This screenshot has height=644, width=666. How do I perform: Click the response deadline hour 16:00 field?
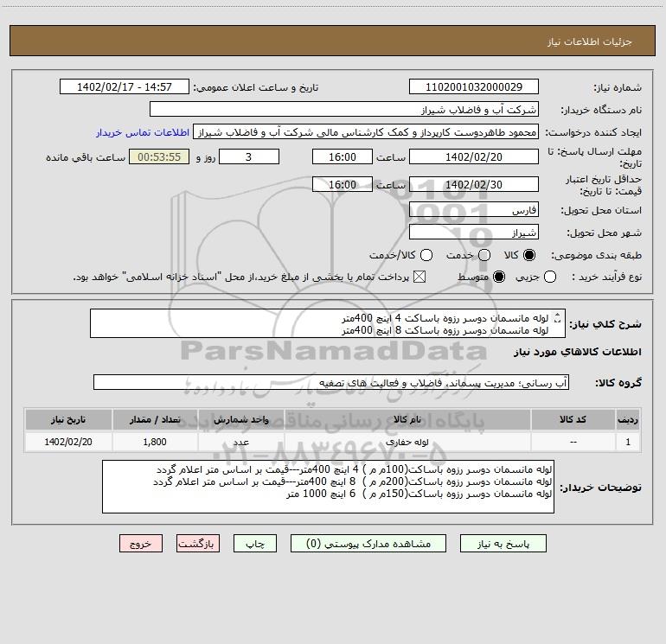343,156
